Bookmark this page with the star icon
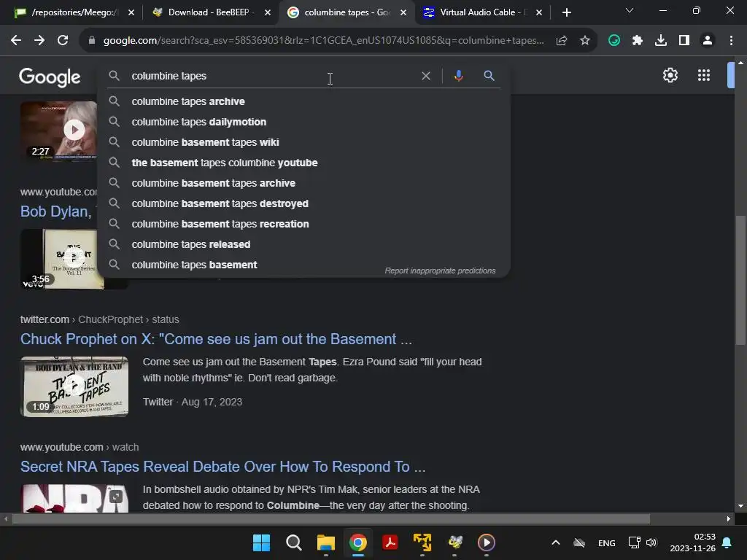Image resolution: width=747 pixels, height=560 pixels. [x=585, y=41]
